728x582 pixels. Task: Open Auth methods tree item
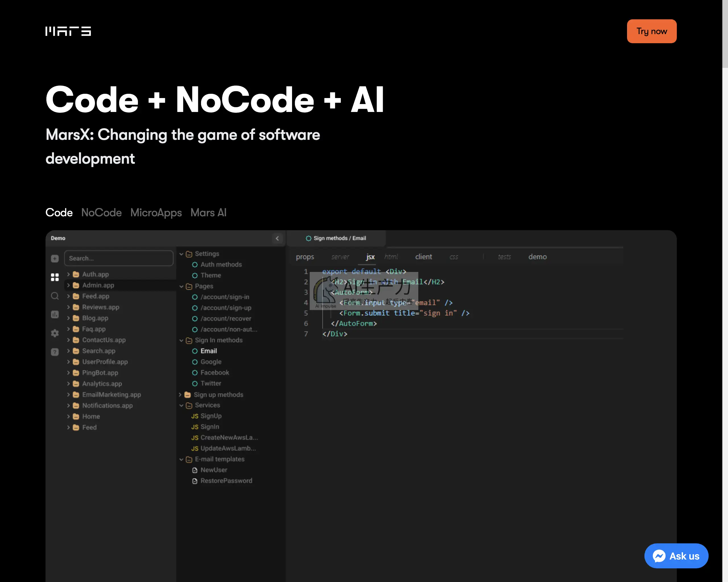tap(217, 265)
